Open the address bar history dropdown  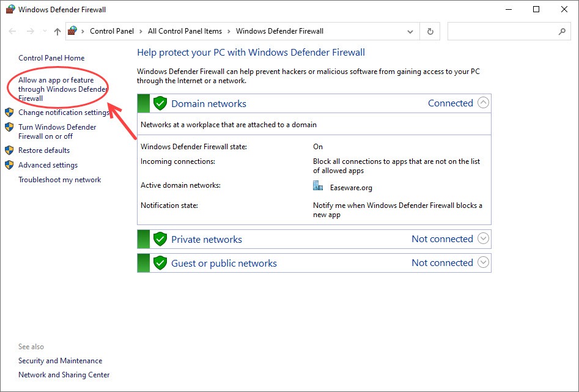tap(410, 31)
